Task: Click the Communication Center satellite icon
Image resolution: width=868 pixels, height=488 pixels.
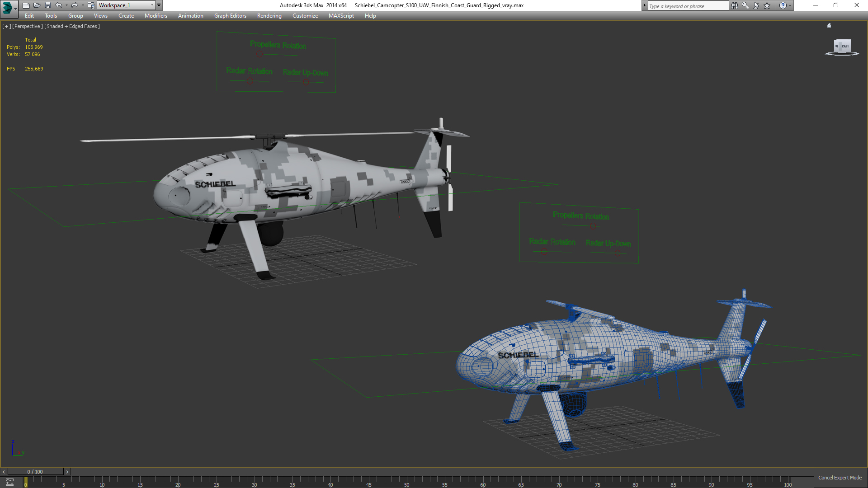Action: [756, 5]
